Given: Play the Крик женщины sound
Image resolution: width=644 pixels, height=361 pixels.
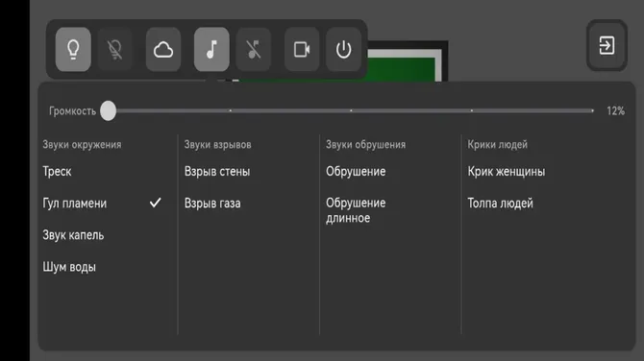Looking at the screenshot, I should pyautogui.click(x=506, y=172).
